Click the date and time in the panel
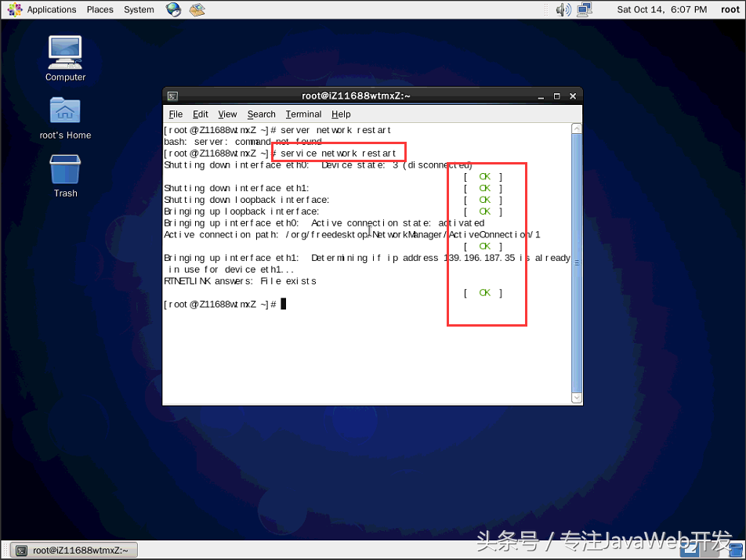746x560 pixels. coord(662,9)
